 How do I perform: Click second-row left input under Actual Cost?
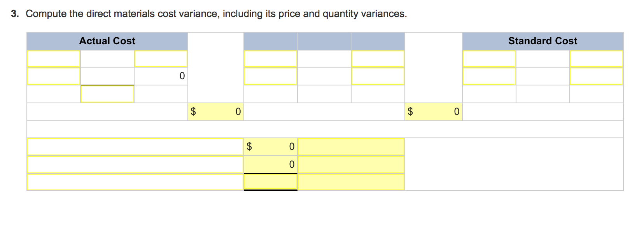click(54, 76)
